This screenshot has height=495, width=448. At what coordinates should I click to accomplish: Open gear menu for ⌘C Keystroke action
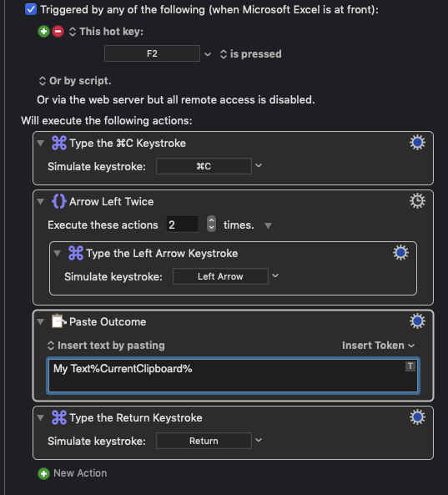click(x=417, y=143)
